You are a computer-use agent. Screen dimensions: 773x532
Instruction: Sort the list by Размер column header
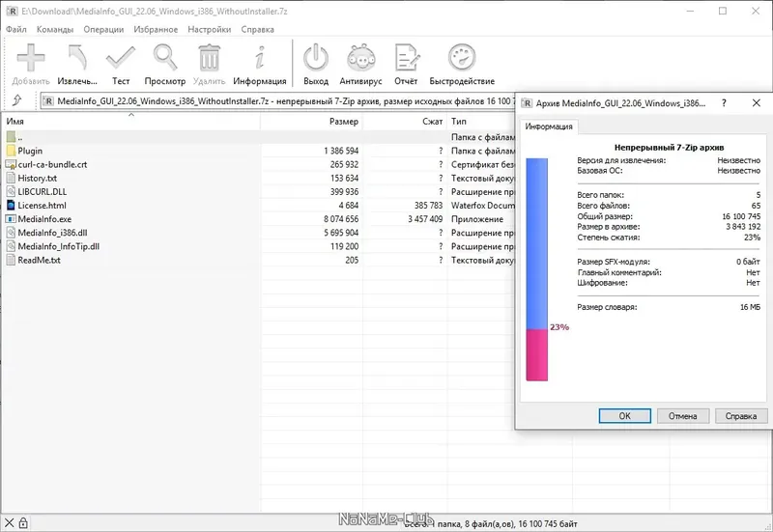point(311,122)
